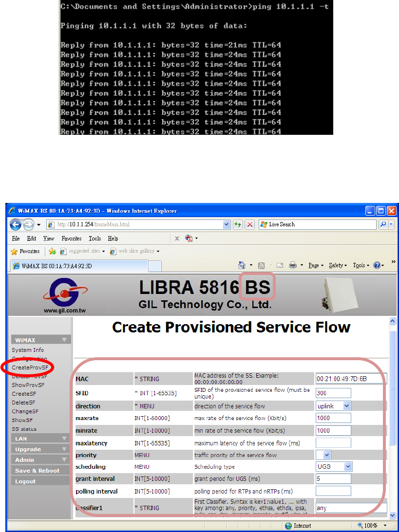Click the red Stop loading icon

[250, 224]
